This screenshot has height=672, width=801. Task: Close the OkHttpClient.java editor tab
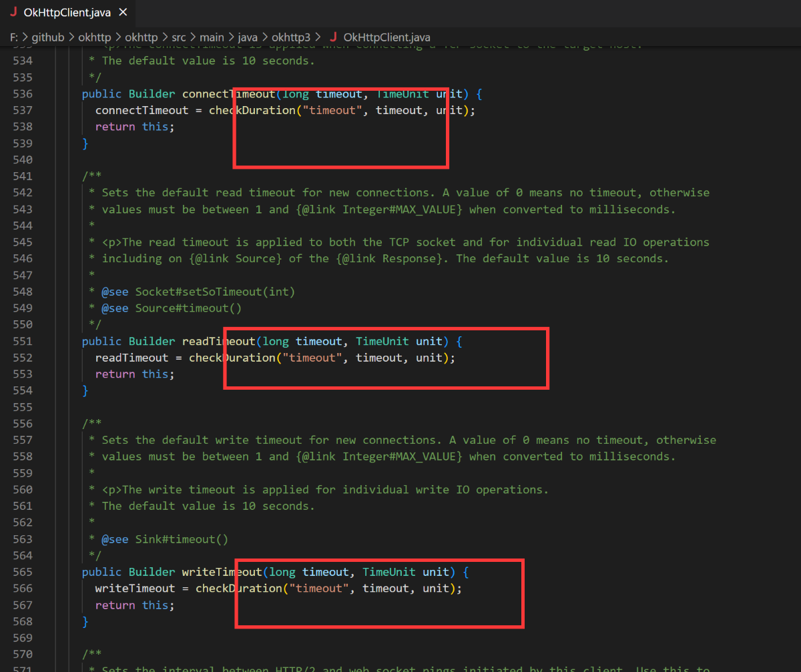[121, 13]
